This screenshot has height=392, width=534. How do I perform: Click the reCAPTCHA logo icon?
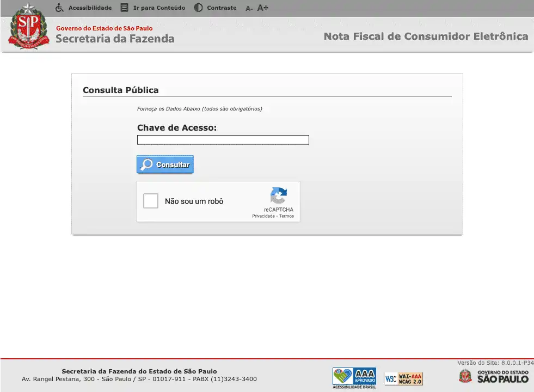278,196
